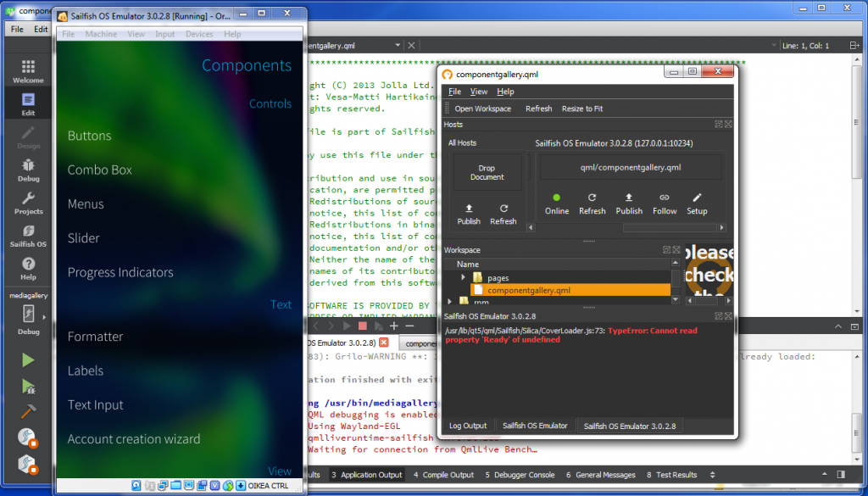Stop the hexagonal Sailfish build engine icon
Image resolution: width=868 pixels, height=496 pixels.
coord(26,464)
